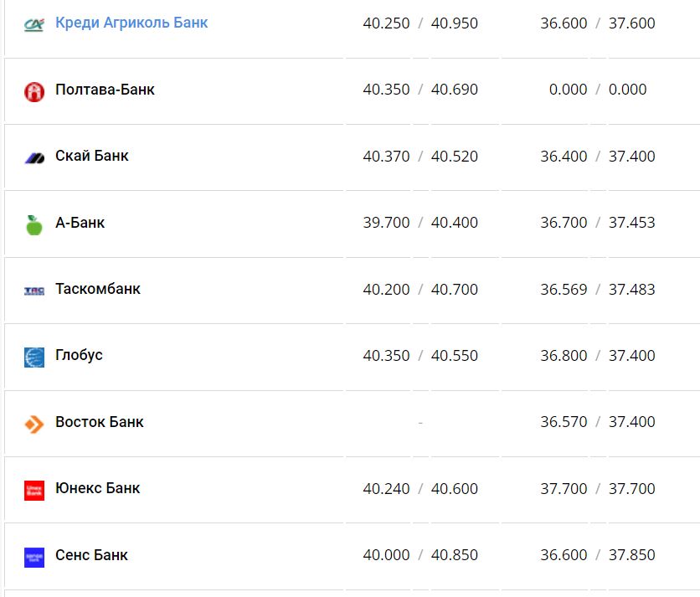Click the Таскомбанк logo icon
700x597 pixels.
point(34,291)
